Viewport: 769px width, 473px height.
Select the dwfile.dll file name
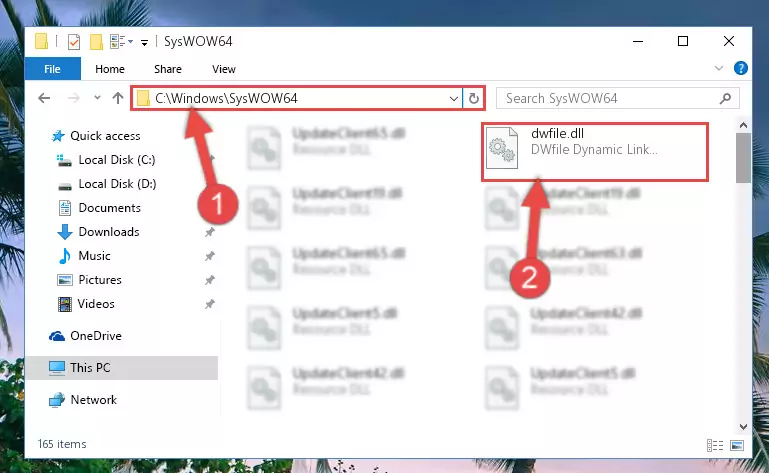[557, 133]
